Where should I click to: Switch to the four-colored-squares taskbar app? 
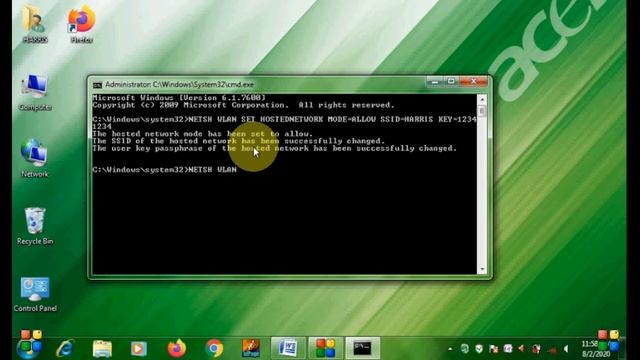click(325, 348)
